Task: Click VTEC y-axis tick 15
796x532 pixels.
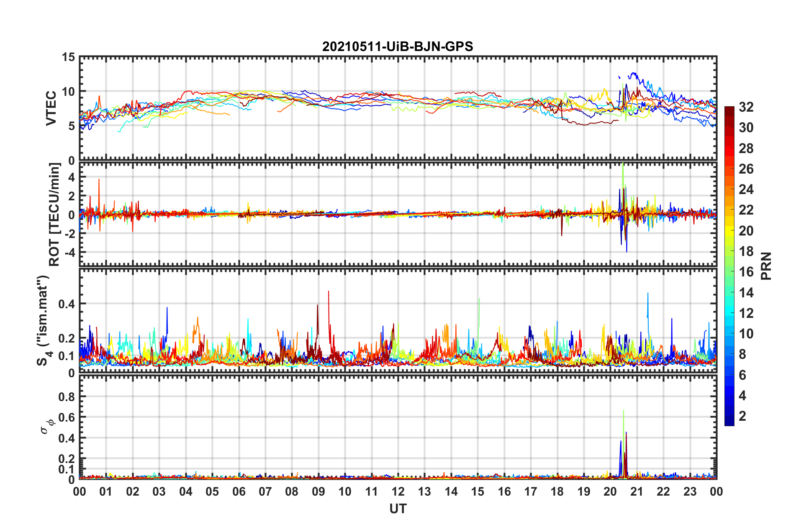Action: (68, 57)
